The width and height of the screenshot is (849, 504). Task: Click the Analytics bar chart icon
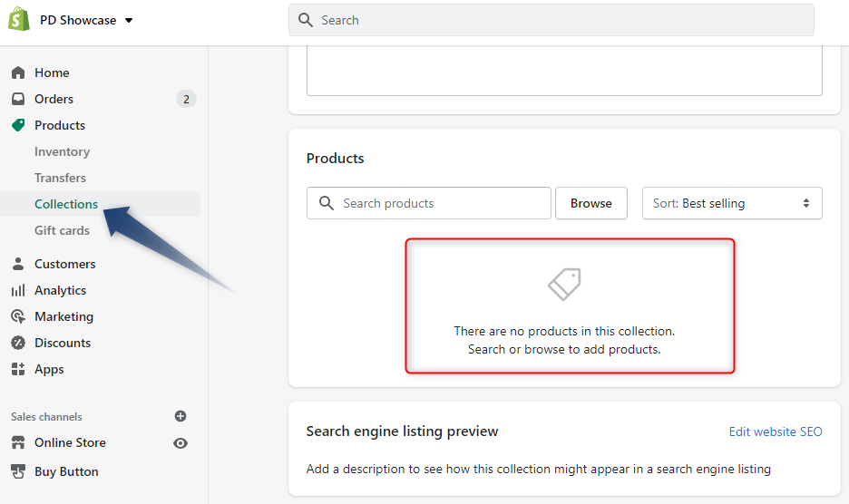(x=18, y=290)
